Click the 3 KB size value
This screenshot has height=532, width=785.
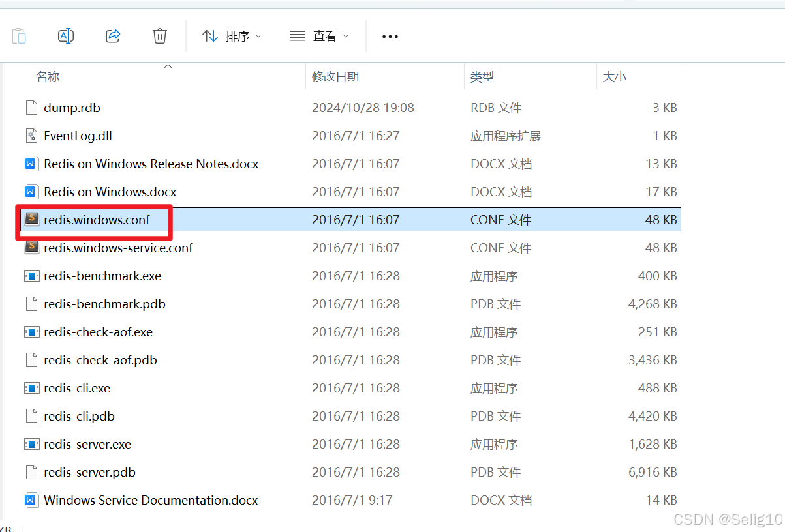665,108
